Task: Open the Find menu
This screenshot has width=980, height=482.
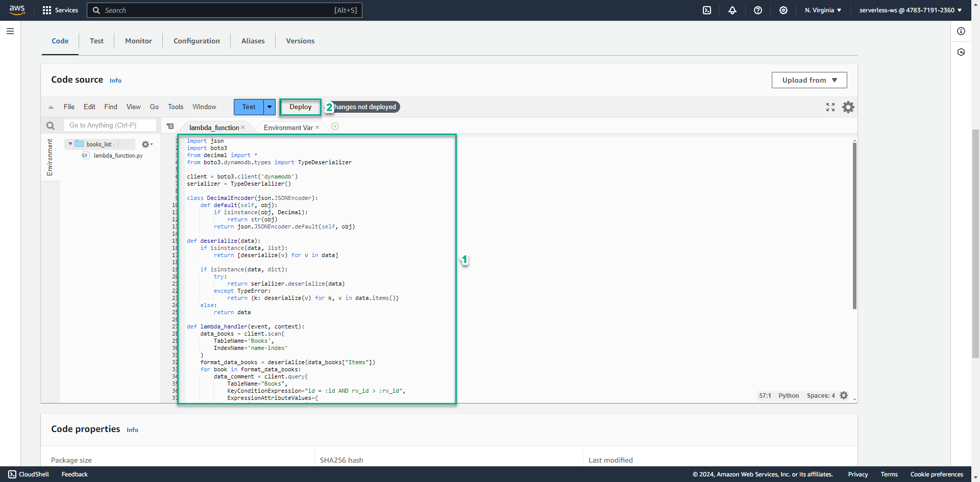Action: coord(111,107)
